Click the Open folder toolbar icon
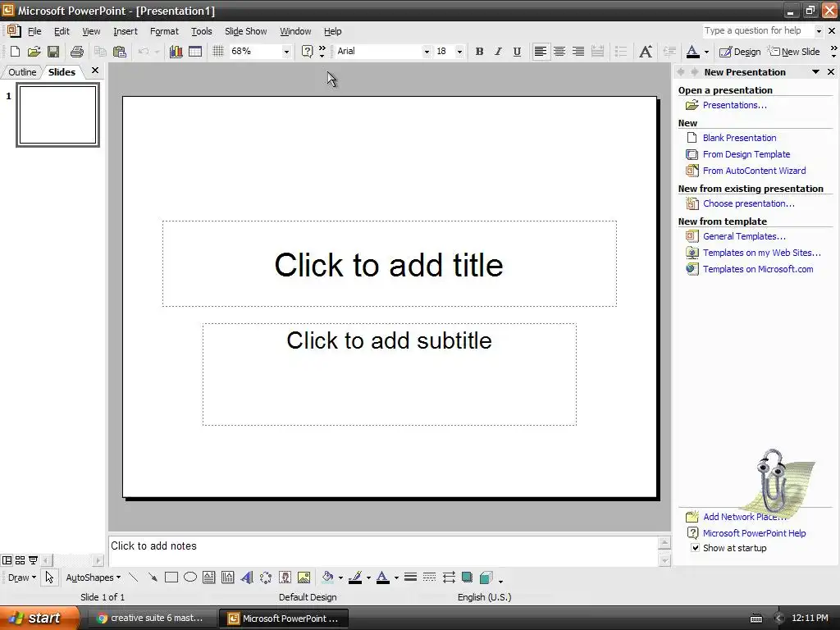The width and height of the screenshot is (840, 630). (34, 52)
